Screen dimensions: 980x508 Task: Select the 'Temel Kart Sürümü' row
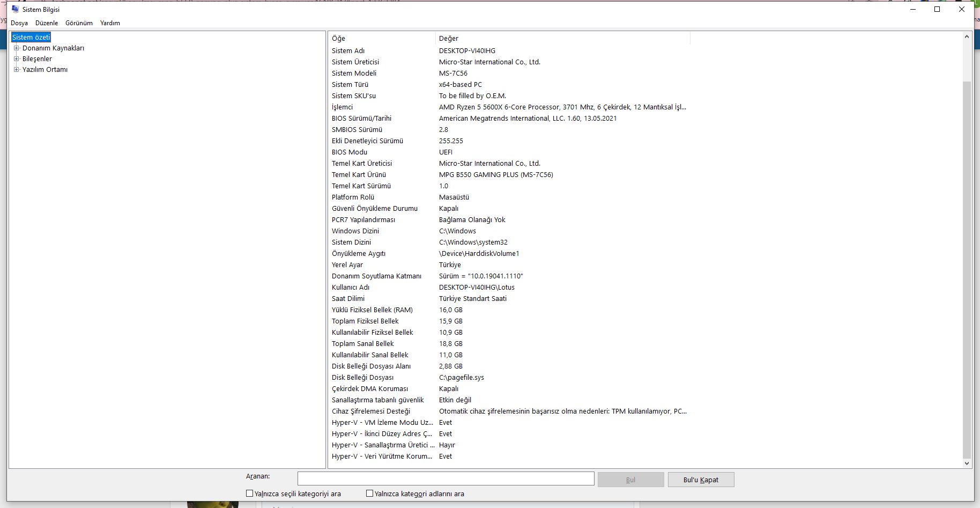(x=509, y=186)
